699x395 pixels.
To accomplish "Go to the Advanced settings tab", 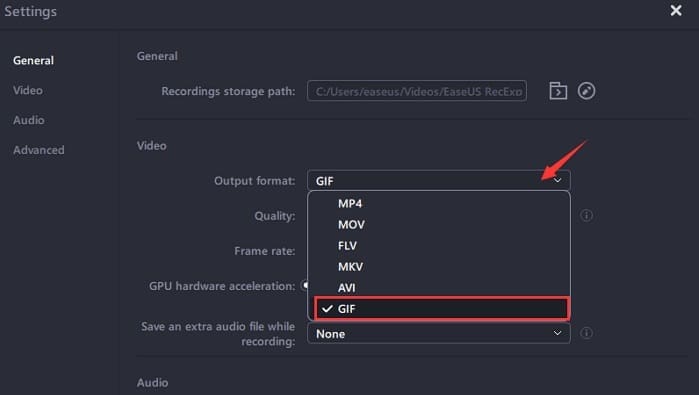I will click(x=39, y=150).
